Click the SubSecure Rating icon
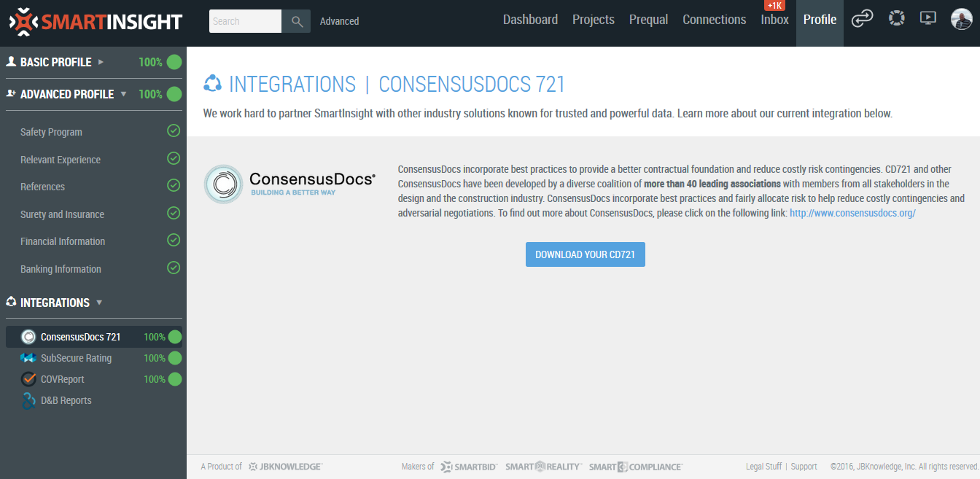Image resolution: width=980 pixels, height=479 pixels. point(28,358)
